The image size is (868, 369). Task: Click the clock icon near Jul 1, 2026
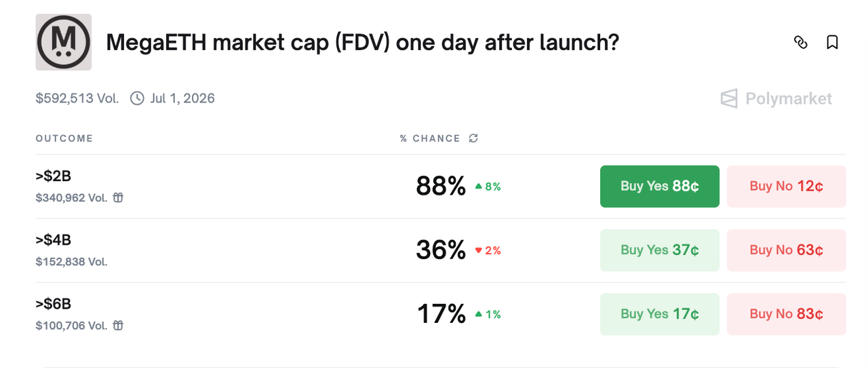tap(137, 98)
